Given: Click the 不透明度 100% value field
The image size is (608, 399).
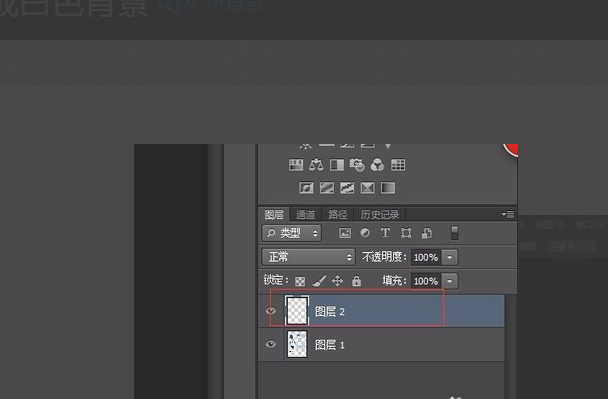Looking at the screenshot, I should [x=426, y=257].
